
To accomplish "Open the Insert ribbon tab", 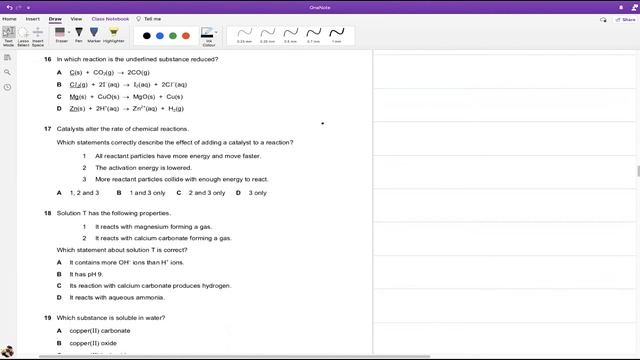I will (33, 19).
